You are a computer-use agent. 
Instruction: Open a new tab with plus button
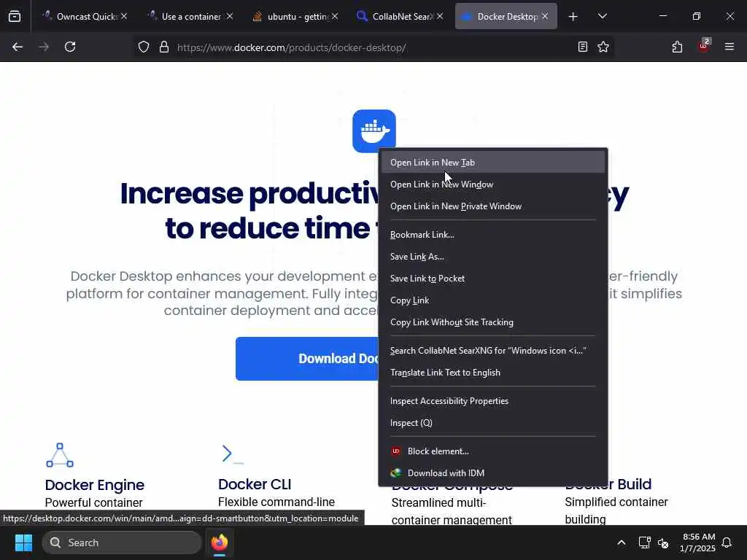pos(573,17)
